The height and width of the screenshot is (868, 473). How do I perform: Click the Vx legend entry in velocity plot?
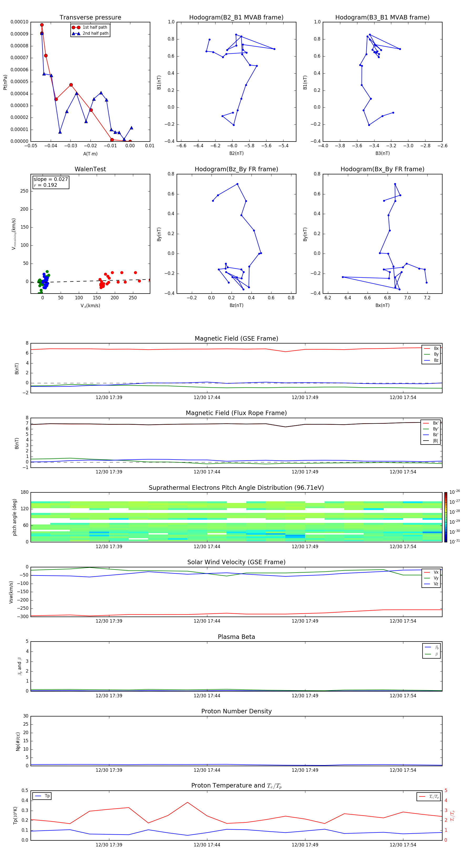tap(431, 572)
